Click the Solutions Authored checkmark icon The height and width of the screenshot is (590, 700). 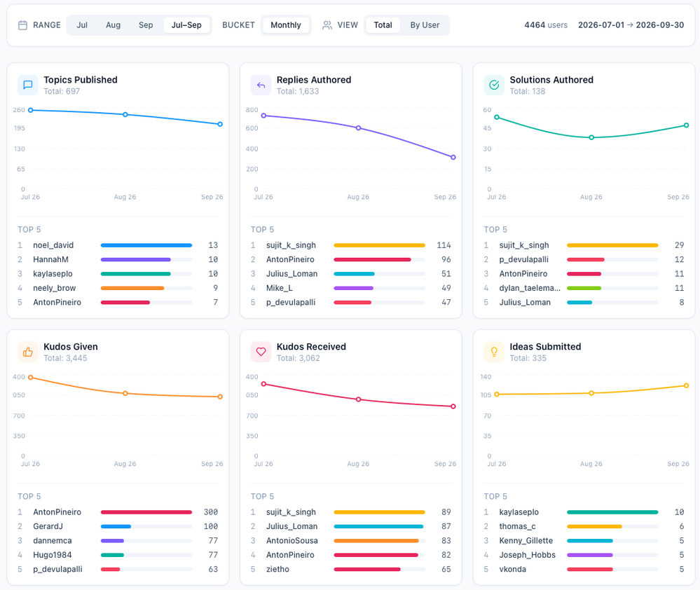click(494, 85)
